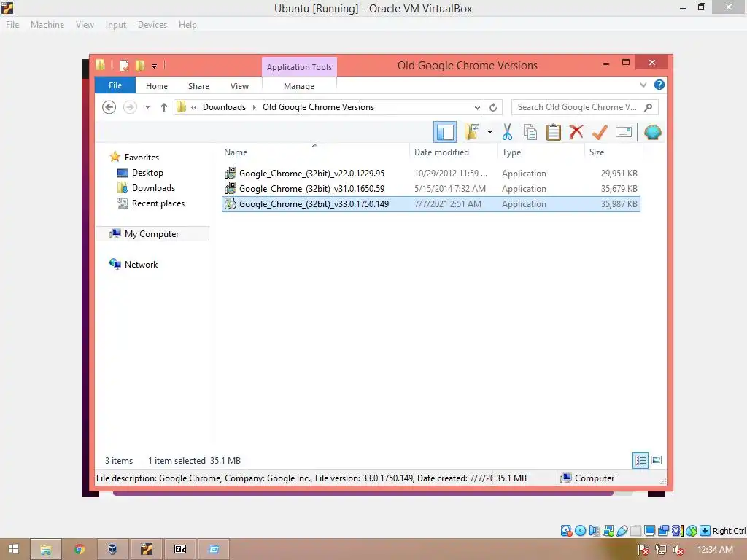Viewport: 747px width, 560px height.
Task: Click VirtualBox USB devices indicator icon
Action: pos(622,531)
